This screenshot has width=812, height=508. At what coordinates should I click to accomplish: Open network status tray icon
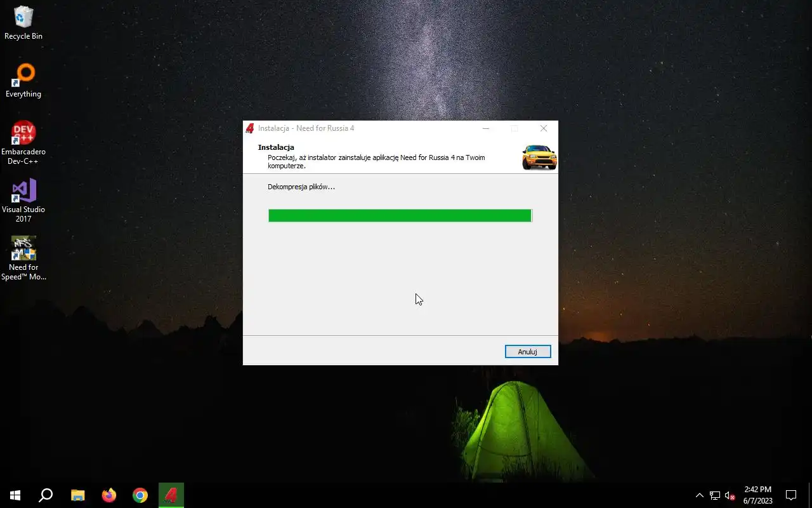pos(715,495)
